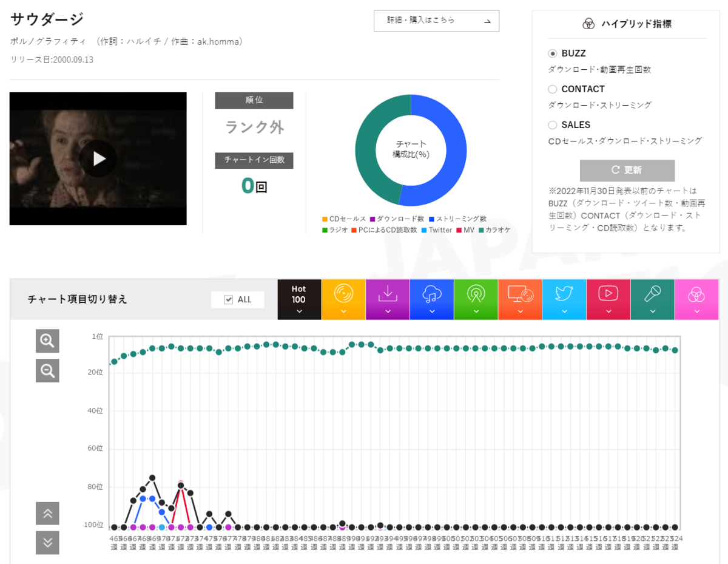The image size is (728, 564).
Task: Click the 更新 refresh button
Action: pyautogui.click(x=627, y=171)
